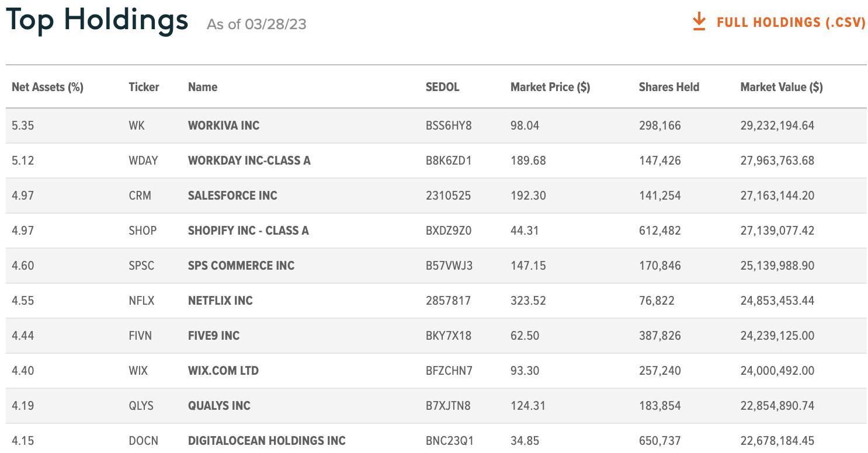Select the WORKIVA INC holding name
This screenshot has width=868, height=453.
click(x=224, y=126)
